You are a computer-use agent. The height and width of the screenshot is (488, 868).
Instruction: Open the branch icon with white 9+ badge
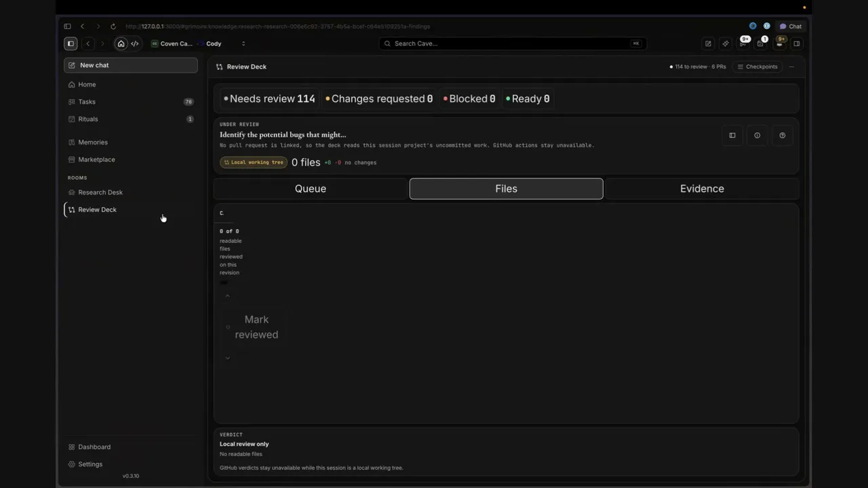pyautogui.click(x=744, y=43)
